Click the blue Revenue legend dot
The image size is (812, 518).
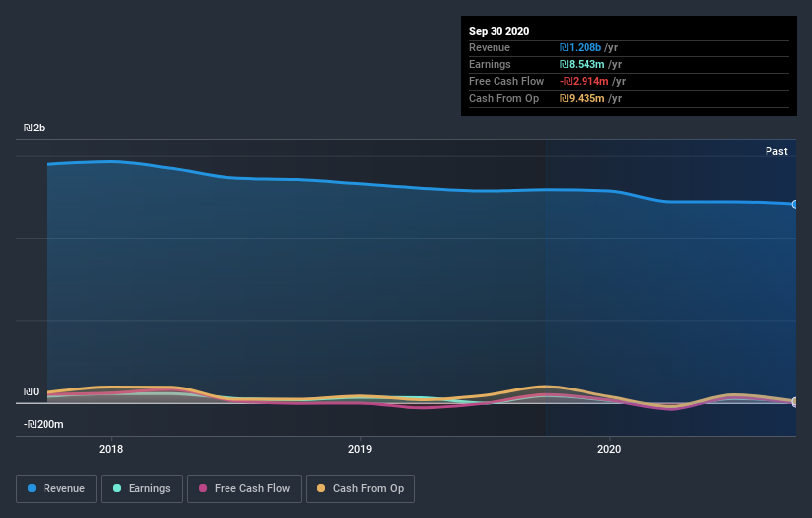[32, 488]
